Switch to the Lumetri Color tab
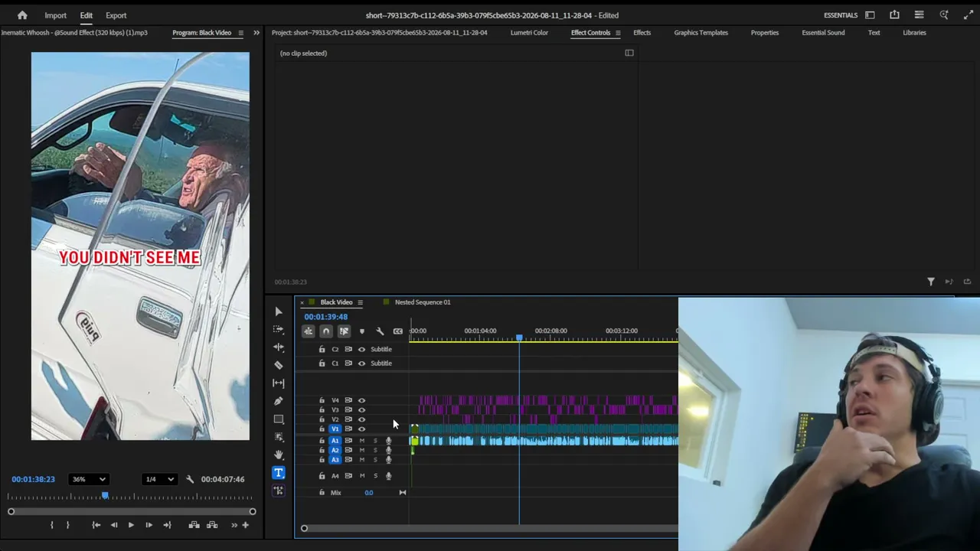980x551 pixels. pyautogui.click(x=529, y=33)
